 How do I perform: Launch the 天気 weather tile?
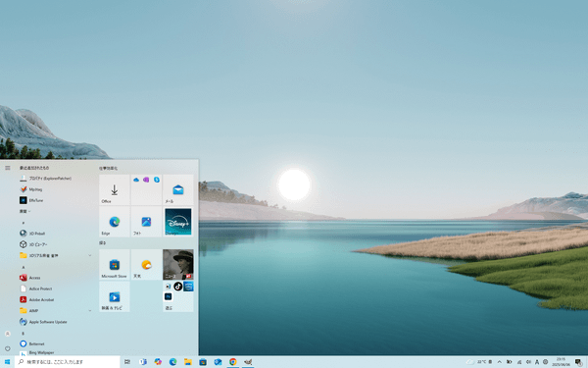146,264
